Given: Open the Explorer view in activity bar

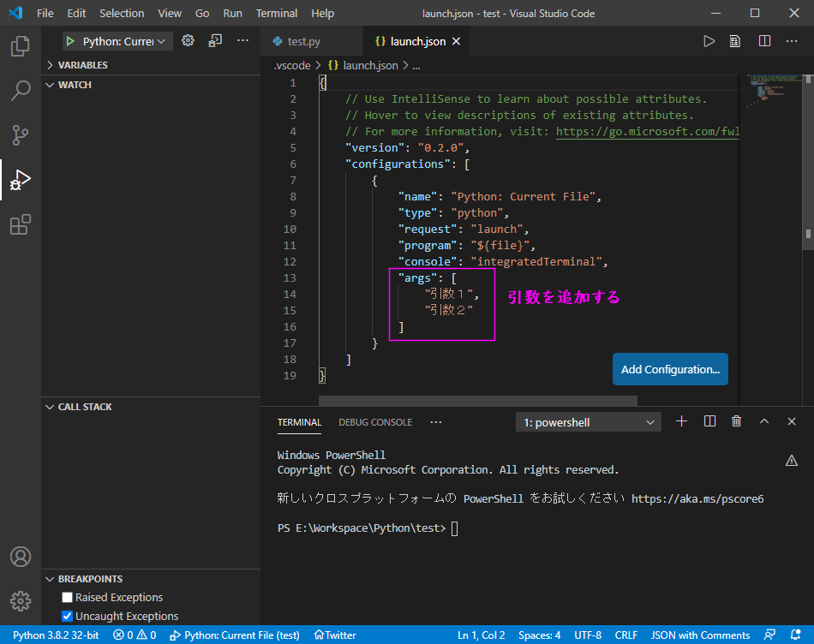Looking at the screenshot, I should [x=21, y=46].
